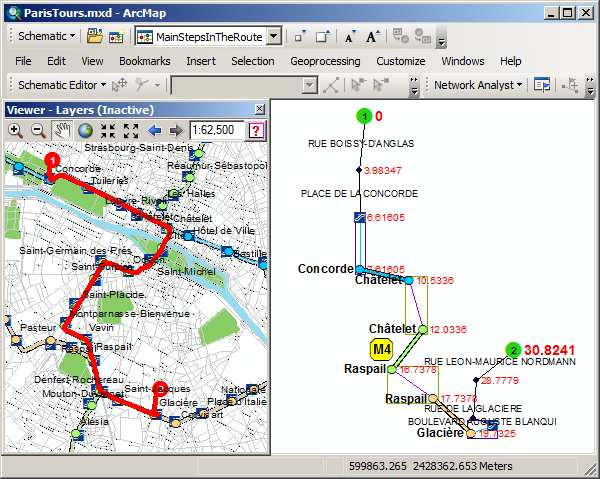Click the first select schematic feature arrow tool
This screenshot has height=479, width=600.
(359, 85)
